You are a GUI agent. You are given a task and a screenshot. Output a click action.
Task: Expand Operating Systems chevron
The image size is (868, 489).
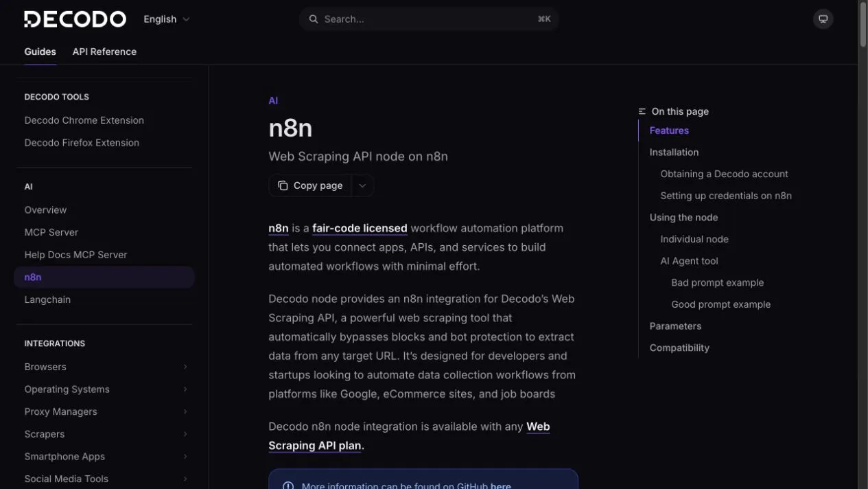(x=185, y=389)
